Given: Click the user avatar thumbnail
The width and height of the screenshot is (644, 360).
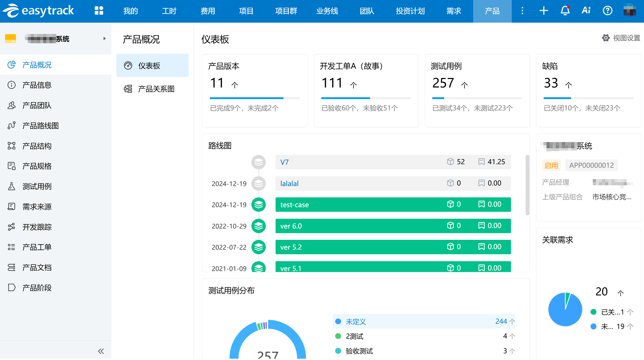Looking at the screenshot, I should [629, 11].
